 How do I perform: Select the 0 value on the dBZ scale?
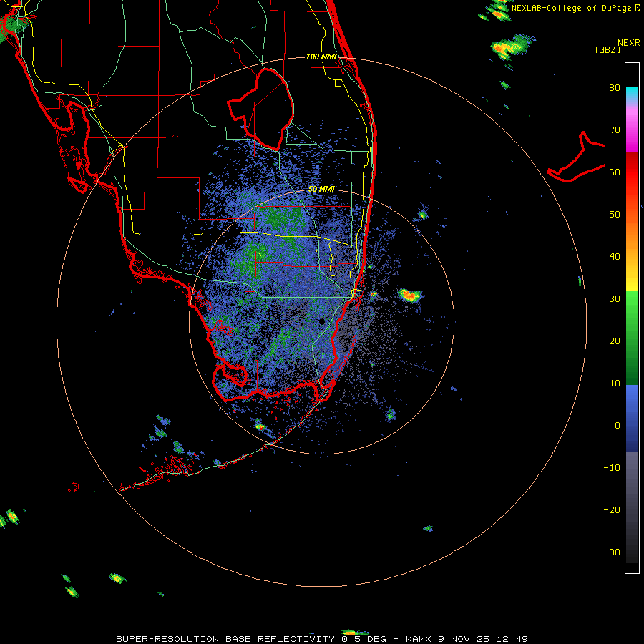(618, 426)
